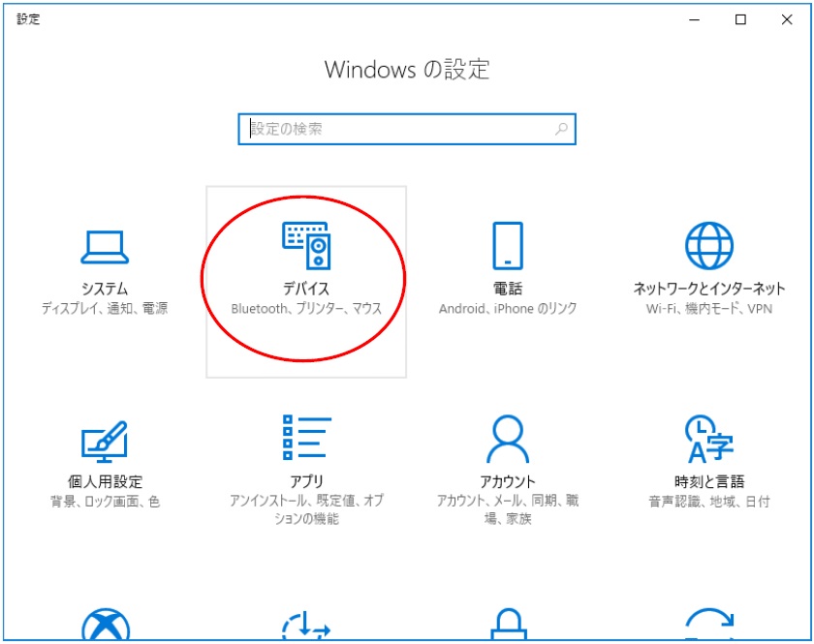Click the システム label text
The width and height of the screenshot is (814, 644).
(x=104, y=289)
